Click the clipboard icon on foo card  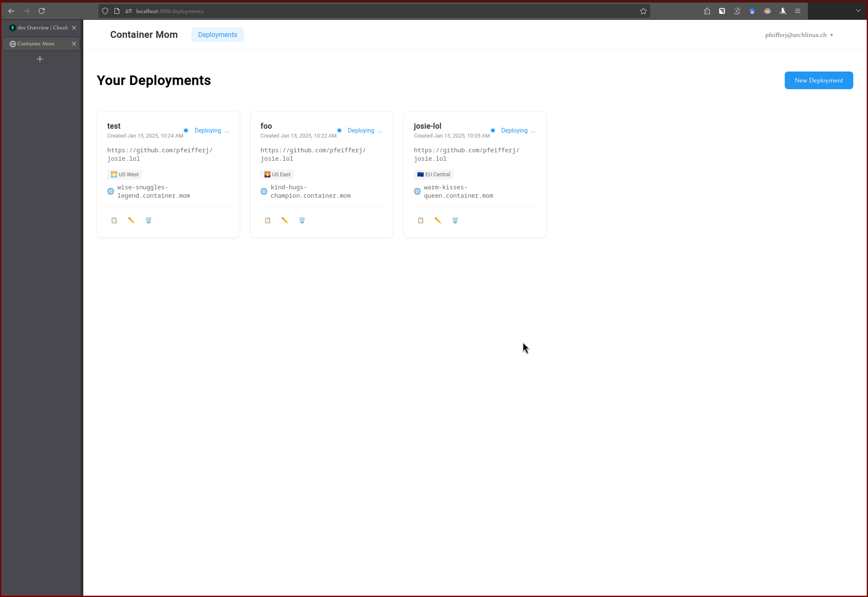[x=267, y=220]
